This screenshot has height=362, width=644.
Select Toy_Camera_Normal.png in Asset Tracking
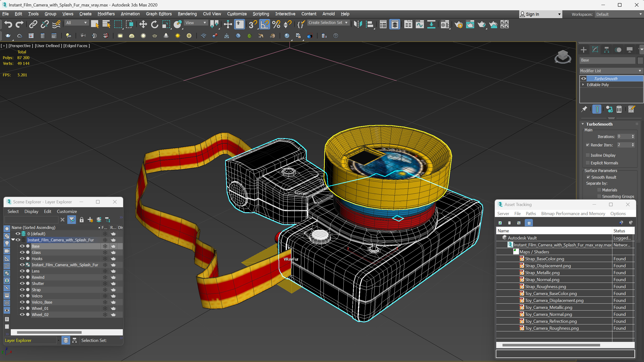pos(548,314)
